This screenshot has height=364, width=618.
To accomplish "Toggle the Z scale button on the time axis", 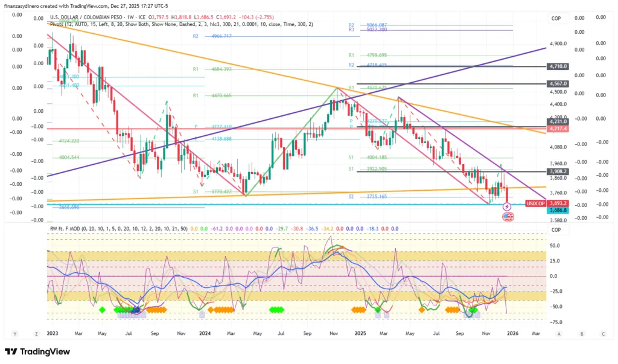I will [x=36, y=333].
